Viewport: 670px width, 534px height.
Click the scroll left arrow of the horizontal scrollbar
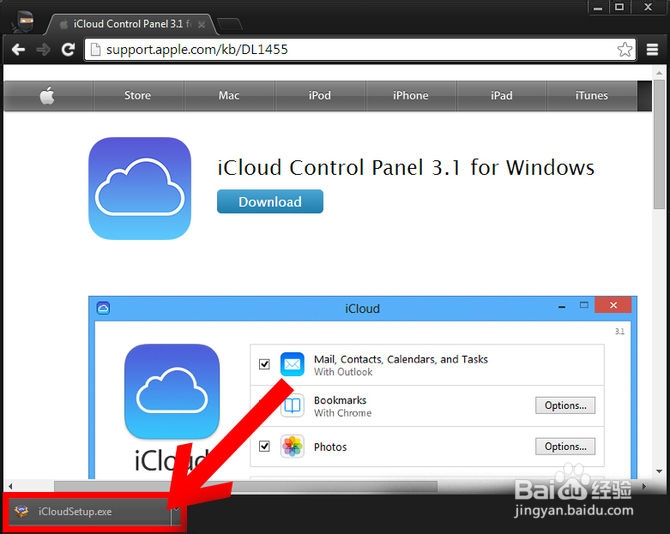10,486
